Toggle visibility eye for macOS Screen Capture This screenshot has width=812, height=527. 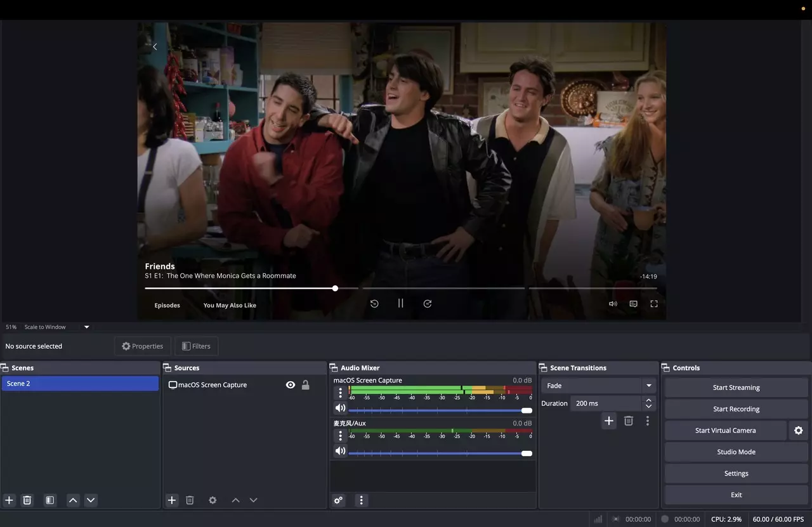(291, 385)
